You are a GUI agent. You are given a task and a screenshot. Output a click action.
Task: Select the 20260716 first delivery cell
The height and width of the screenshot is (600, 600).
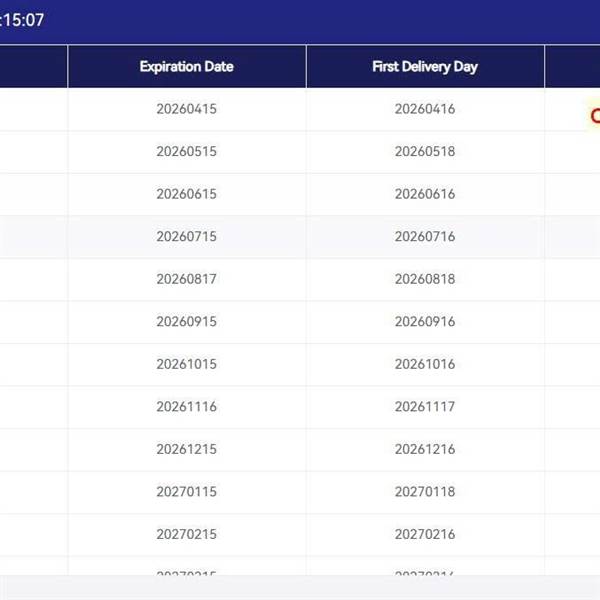pyautogui.click(x=425, y=237)
